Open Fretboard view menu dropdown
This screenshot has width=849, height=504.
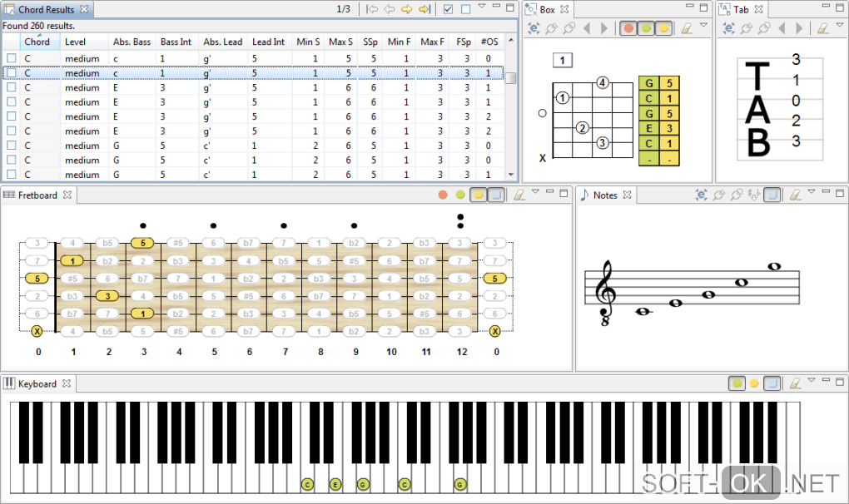[x=535, y=191]
